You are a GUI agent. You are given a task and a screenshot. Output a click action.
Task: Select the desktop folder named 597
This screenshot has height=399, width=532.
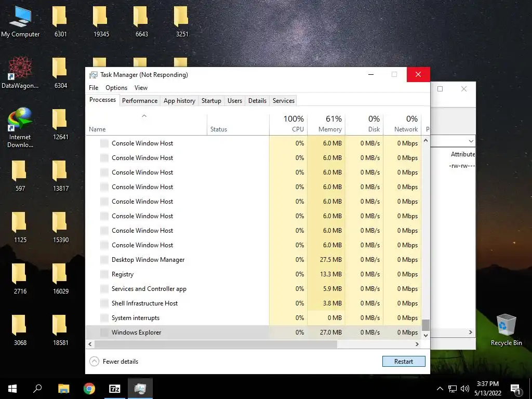pos(20,176)
